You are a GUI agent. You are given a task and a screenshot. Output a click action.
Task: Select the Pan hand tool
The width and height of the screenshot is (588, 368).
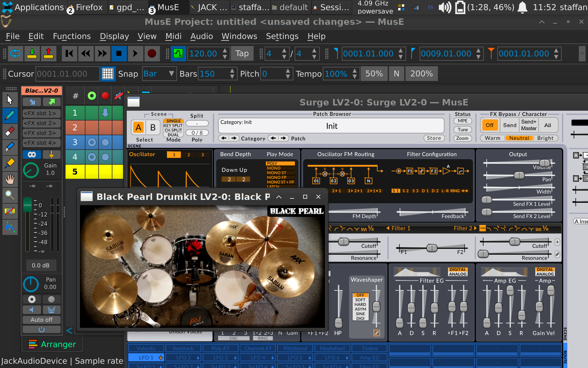[x=10, y=179]
